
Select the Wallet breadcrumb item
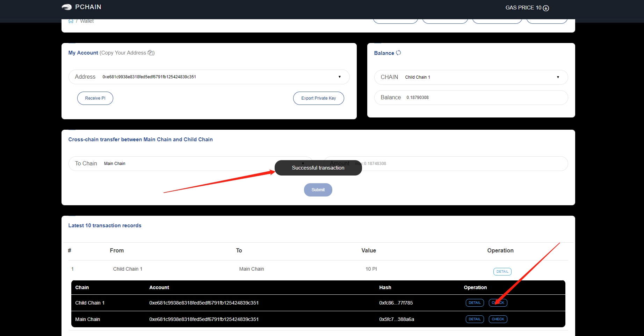coord(87,21)
